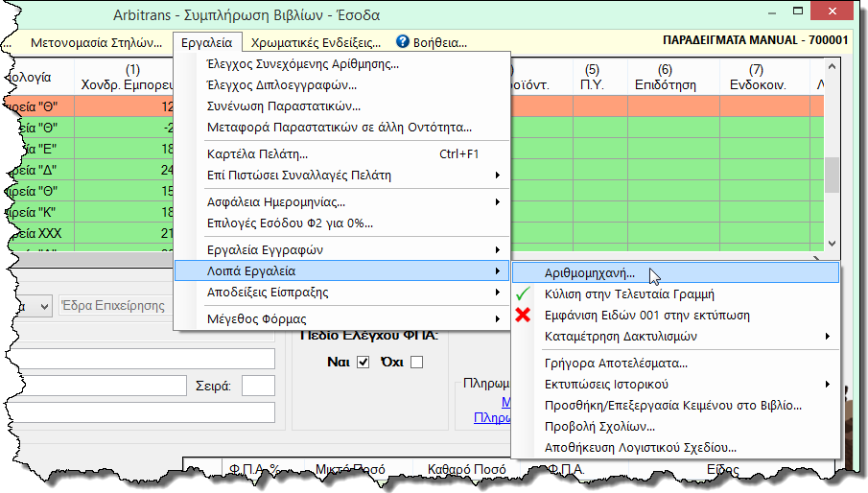Screen dimensions: 868x493
Task: Expand the Καταμέτρηση Δακτυλισμών submenu
Action: coord(675,337)
